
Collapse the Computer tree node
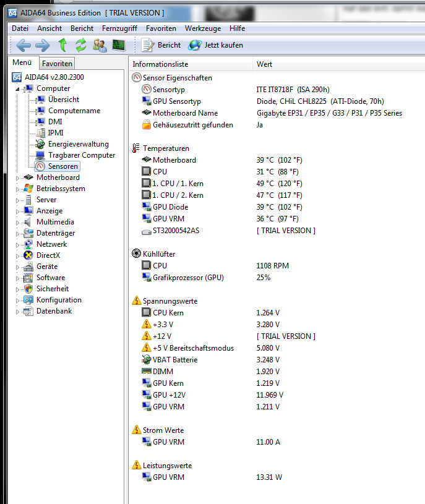pyautogui.click(x=17, y=89)
